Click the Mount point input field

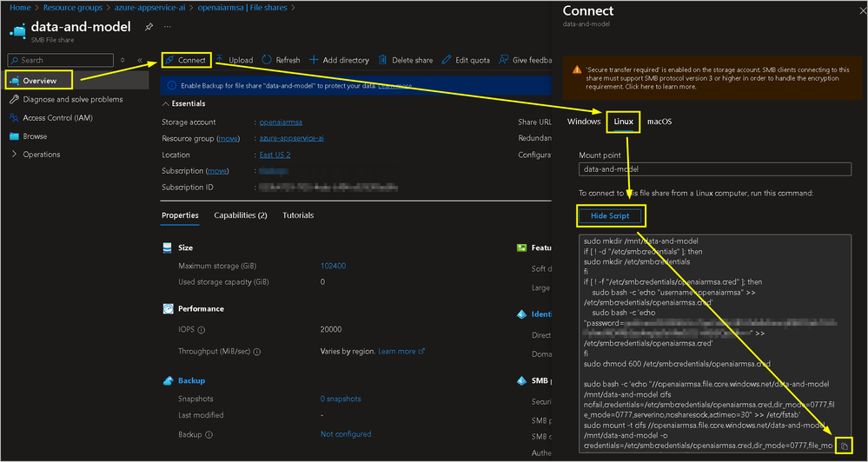tap(714, 169)
